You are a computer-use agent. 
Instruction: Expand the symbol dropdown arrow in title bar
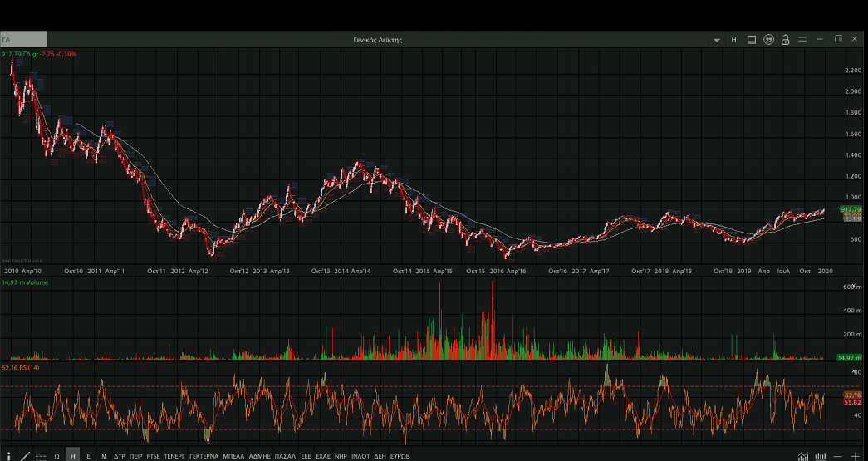[717, 40]
